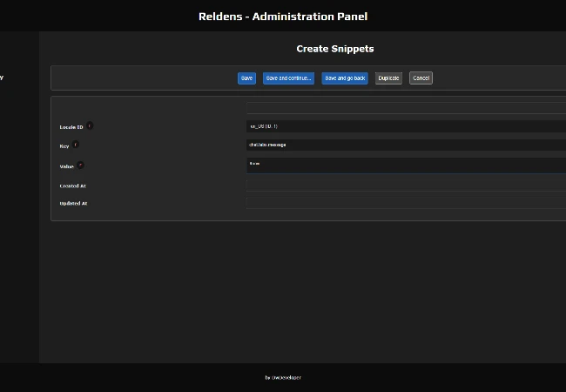Screen dimensions: 566x392
Task: Click the Create Snippets heading
Action: coord(335,49)
